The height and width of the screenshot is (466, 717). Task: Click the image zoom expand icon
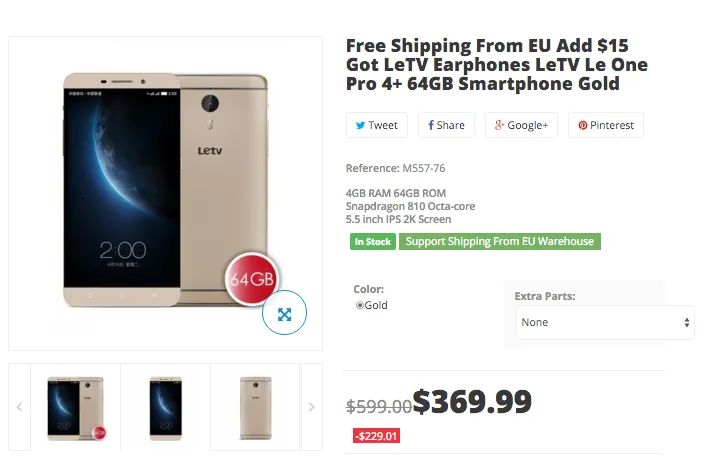point(284,314)
